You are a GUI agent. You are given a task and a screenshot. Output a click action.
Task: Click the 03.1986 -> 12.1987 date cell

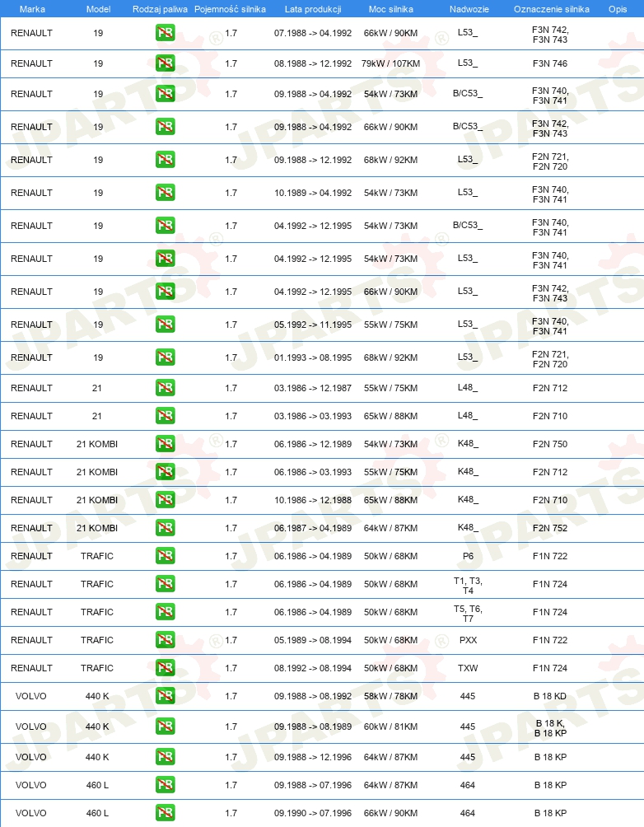click(x=313, y=388)
